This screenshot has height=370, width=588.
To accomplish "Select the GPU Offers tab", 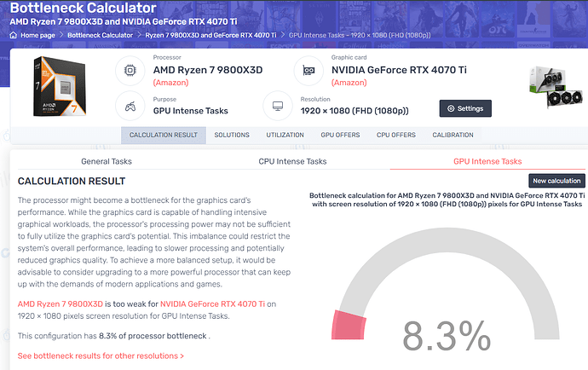I will tap(341, 136).
